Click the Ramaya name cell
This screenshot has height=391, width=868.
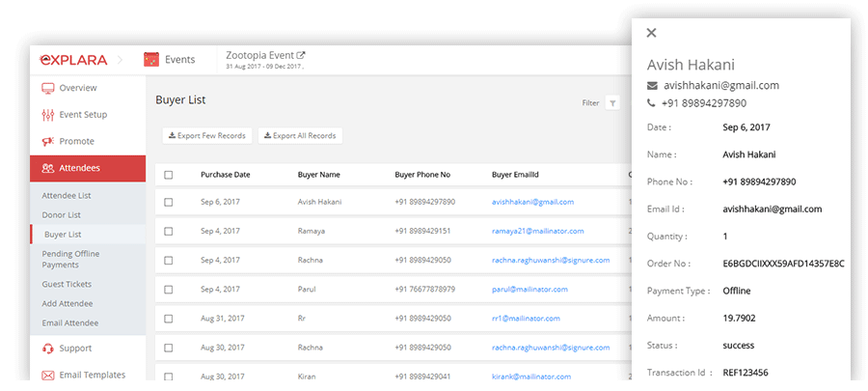pyautogui.click(x=312, y=231)
